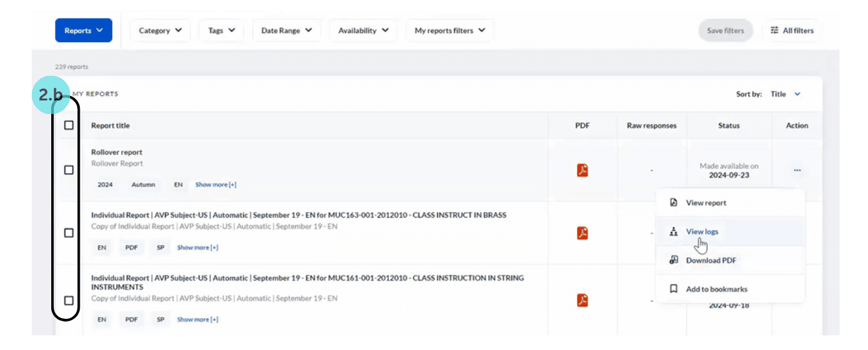Expand the Availability filter dropdown
This screenshot has height=350, width=868.
tap(363, 30)
